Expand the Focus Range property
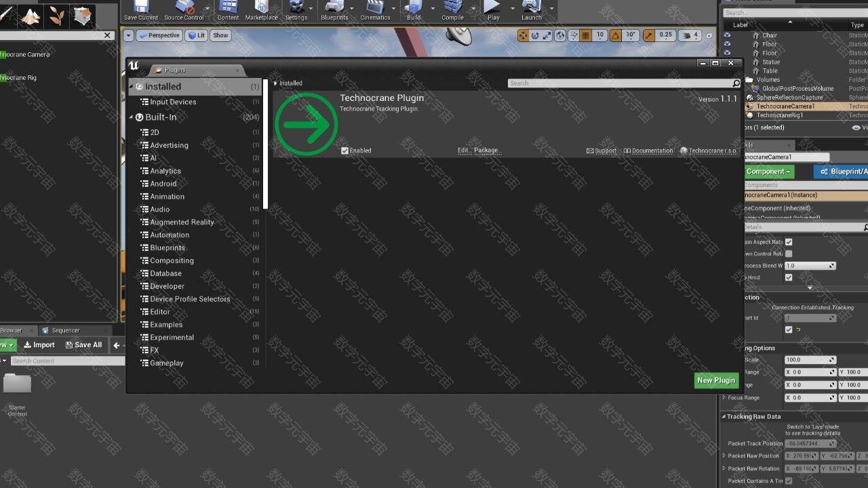Screen dimensions: 868x488 (x=724, y=398)
